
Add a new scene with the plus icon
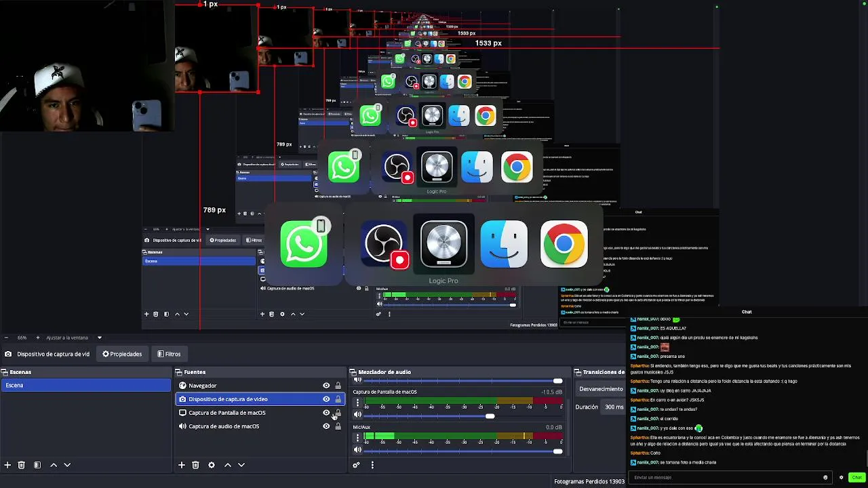tap(7, 465)
